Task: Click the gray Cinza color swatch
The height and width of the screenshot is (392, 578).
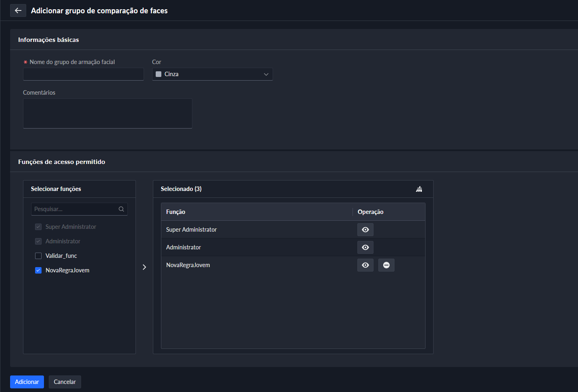Action: [159, 74]
